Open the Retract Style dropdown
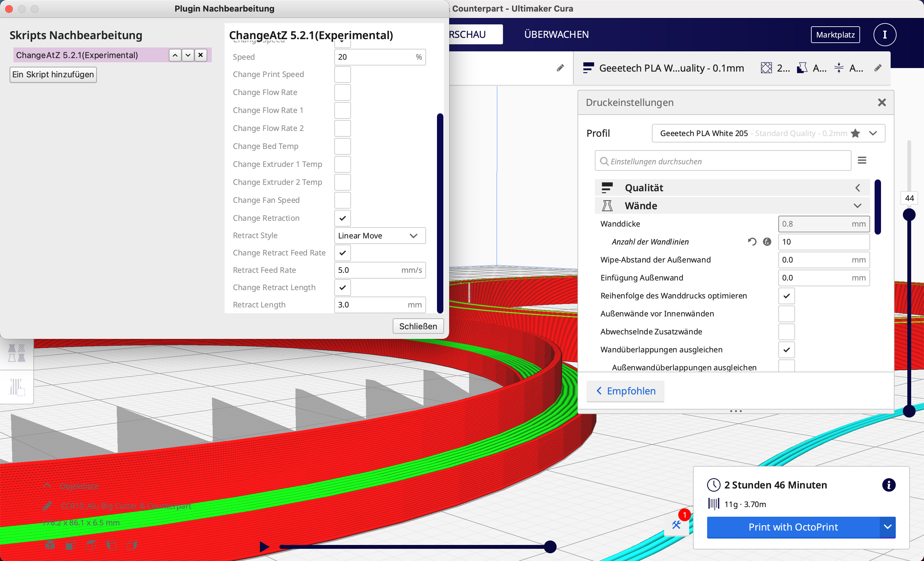 click(380, 236)
